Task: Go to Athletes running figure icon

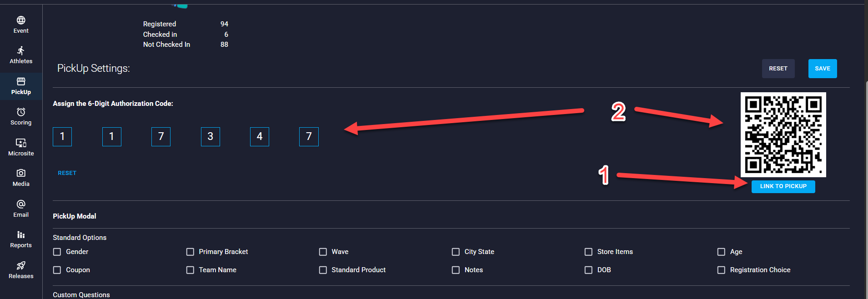Action: coord(21,50)
